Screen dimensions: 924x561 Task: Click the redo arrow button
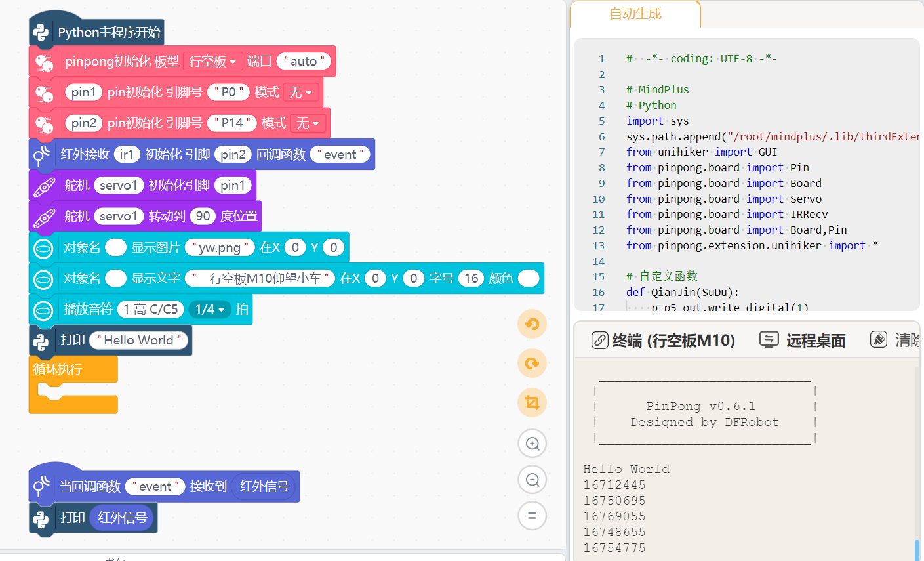click(532, 363)
